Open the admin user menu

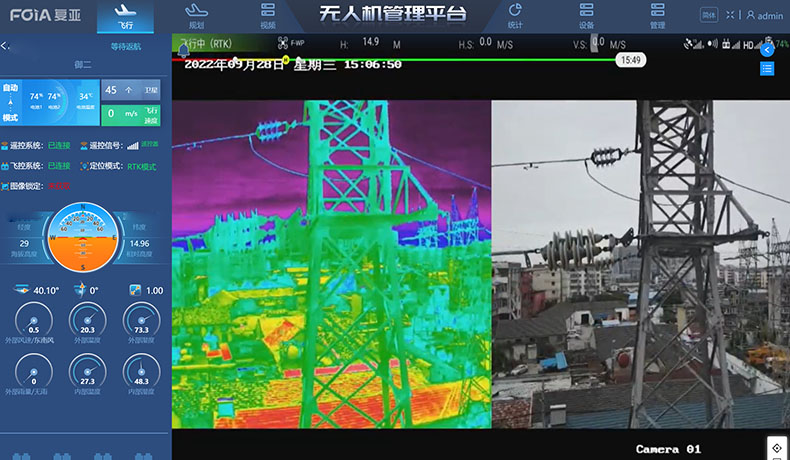tap(765, 16)
